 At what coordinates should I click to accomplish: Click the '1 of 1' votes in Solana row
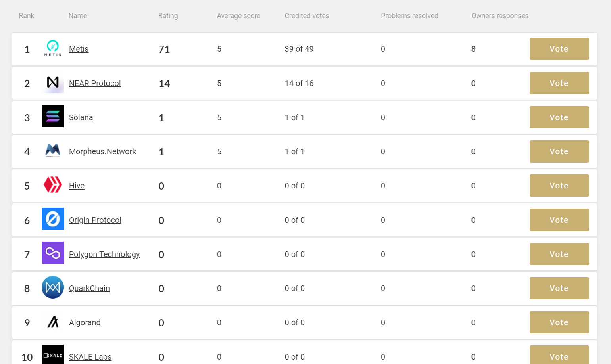coord(294,117)
